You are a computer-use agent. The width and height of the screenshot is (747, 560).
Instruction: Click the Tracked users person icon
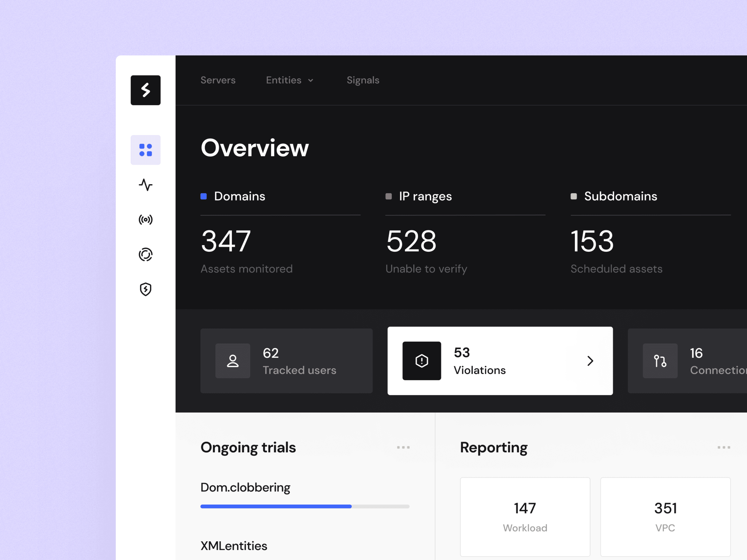(x=233, y=361)
